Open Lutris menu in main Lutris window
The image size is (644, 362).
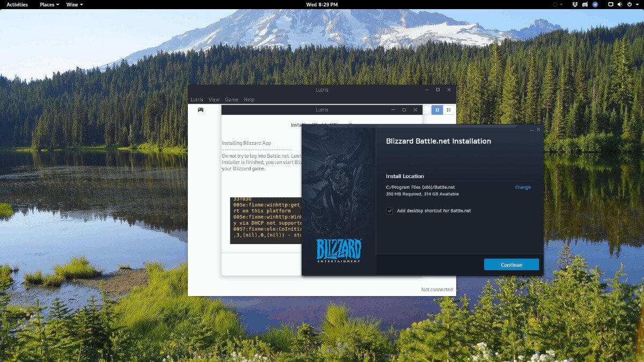(x=196, y=100)
